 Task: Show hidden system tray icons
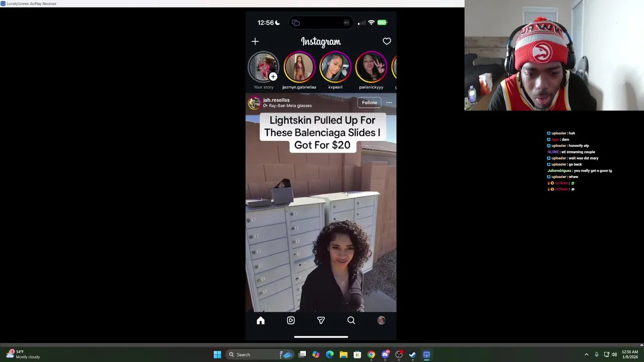[587, 354]
